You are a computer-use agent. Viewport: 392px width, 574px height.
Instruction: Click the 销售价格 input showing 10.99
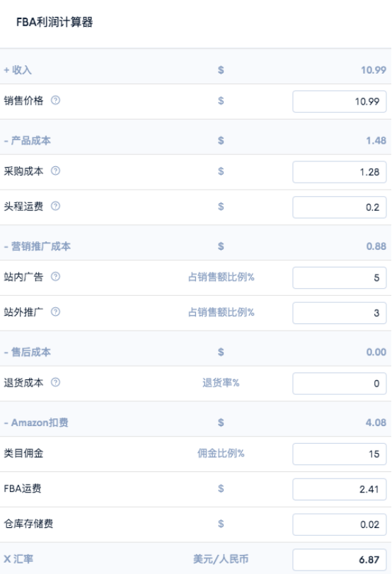pos(340,101)
